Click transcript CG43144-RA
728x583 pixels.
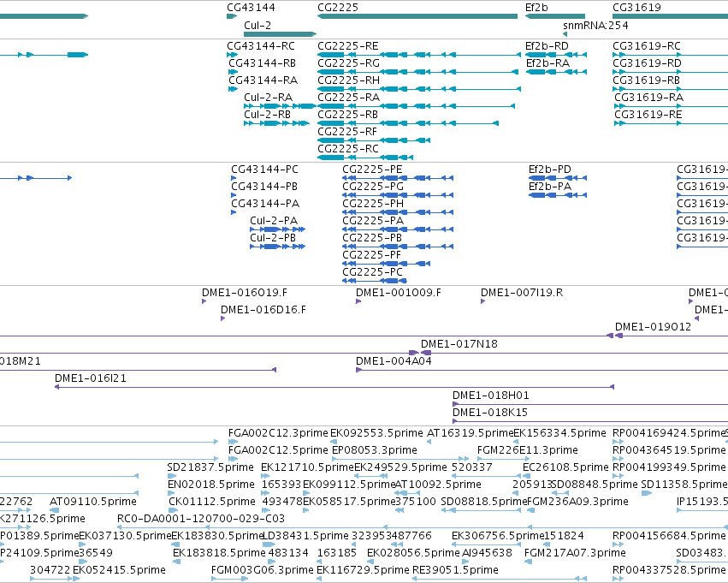[x=263, y=80]
